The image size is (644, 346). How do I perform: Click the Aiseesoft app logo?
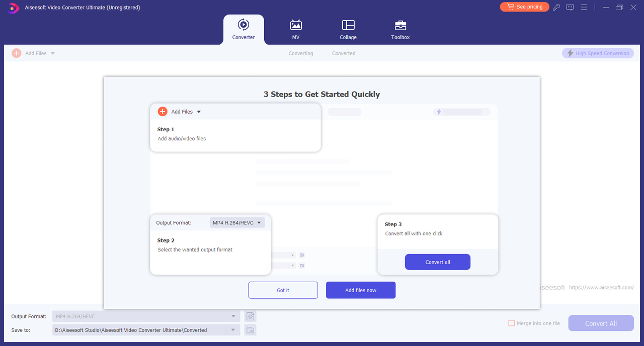coord(13,8)
